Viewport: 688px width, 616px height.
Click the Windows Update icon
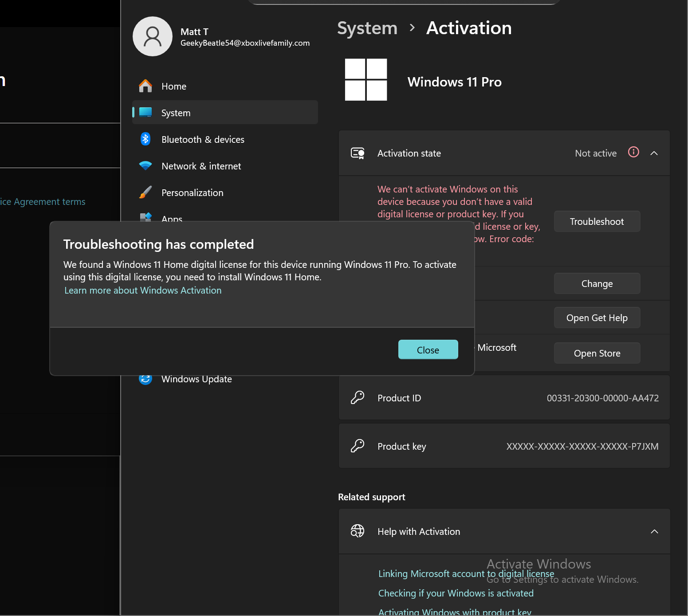pos(145,378)
